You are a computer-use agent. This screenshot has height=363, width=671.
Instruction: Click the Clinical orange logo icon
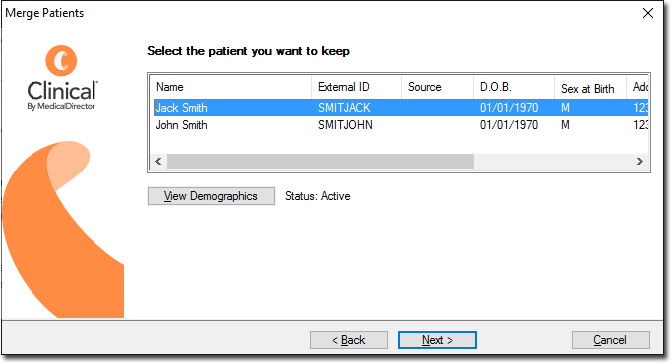61,60
